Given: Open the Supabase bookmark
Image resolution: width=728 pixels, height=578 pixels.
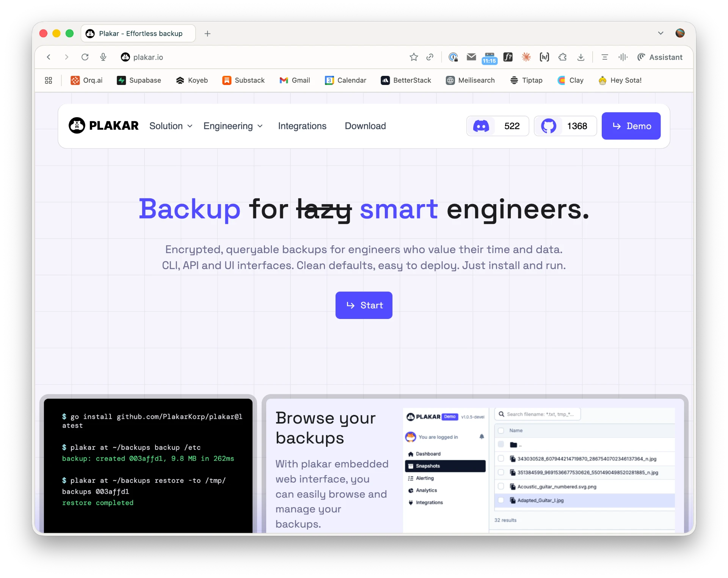Looking at the screenshot, I should (x=139, y=80).
